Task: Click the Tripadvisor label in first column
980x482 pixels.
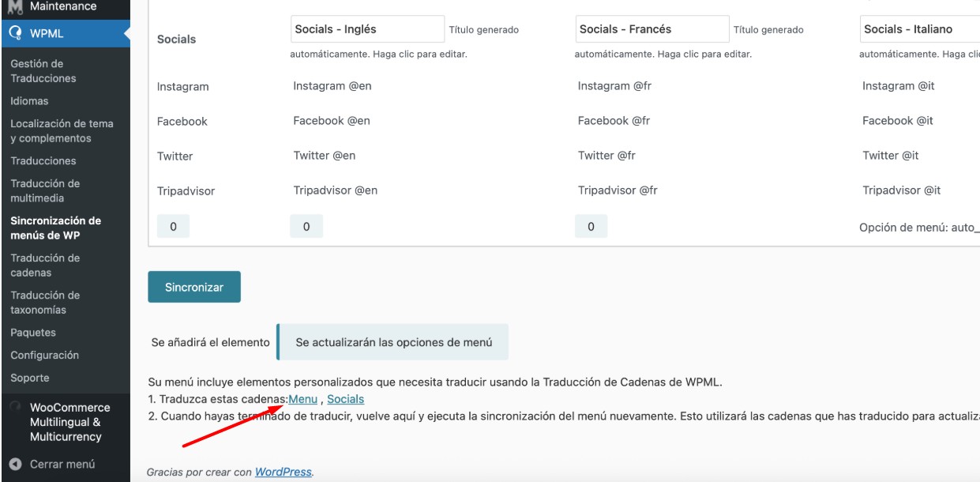Action: [186, 191]
